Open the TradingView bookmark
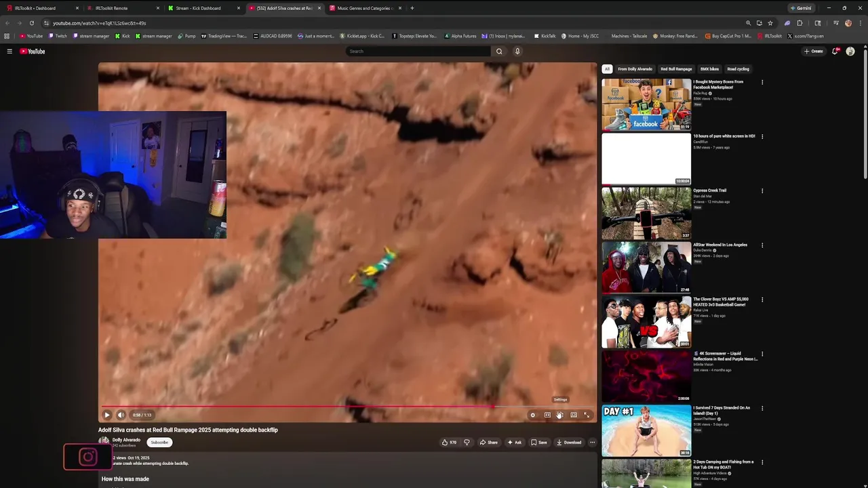This screenshot has width=868, height=488. click(x=224, y=36)
